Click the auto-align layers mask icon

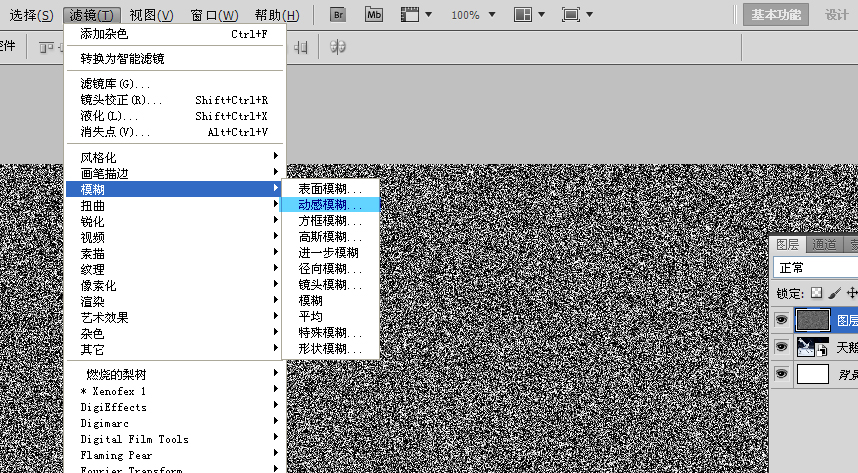338,47
